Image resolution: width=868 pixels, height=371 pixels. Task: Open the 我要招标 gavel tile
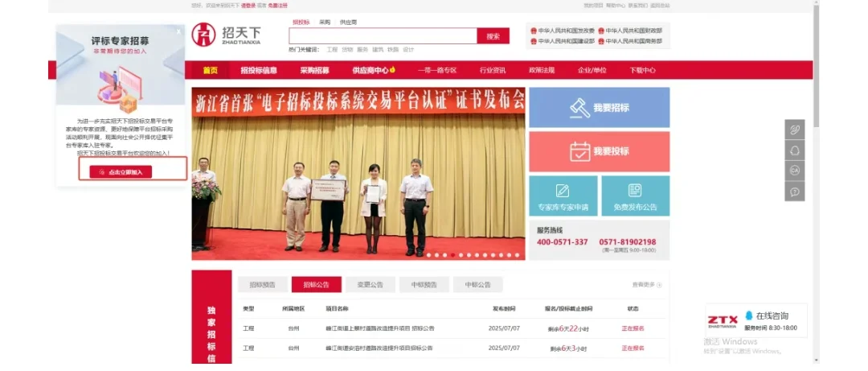599,108
